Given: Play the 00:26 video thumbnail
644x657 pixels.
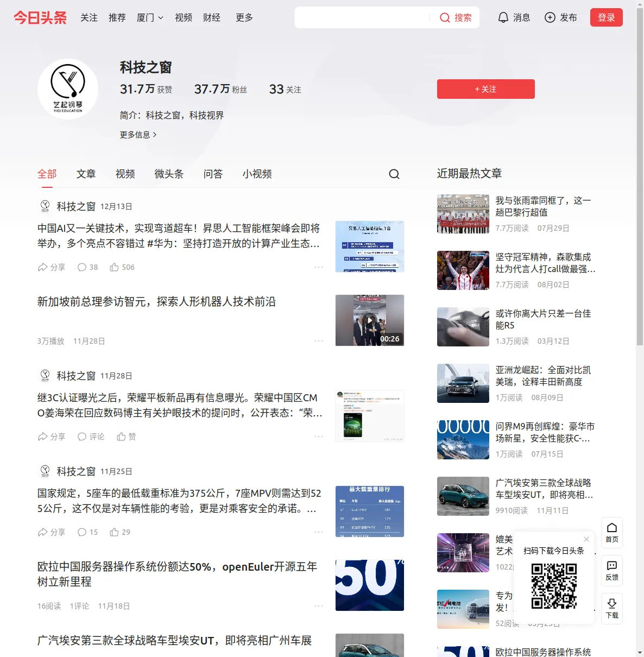Looking at the screenshot, I should [x=370, y=320].
